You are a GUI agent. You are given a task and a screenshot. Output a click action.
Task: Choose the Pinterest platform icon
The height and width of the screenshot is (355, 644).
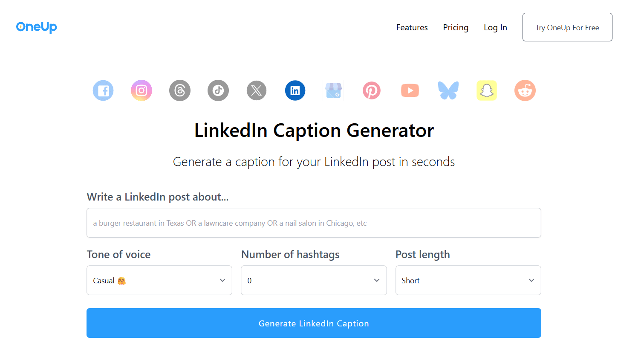[371, 90]
